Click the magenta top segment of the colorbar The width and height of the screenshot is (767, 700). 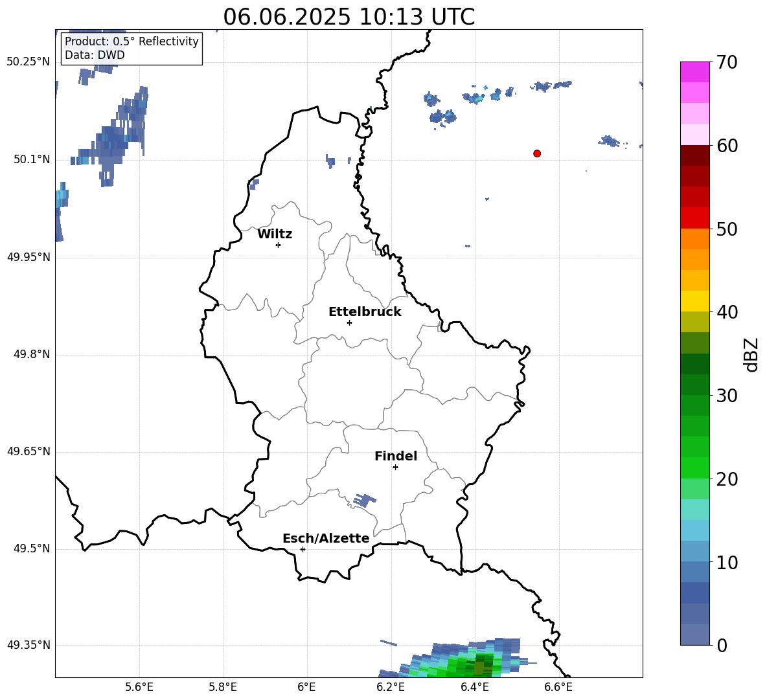695,72
